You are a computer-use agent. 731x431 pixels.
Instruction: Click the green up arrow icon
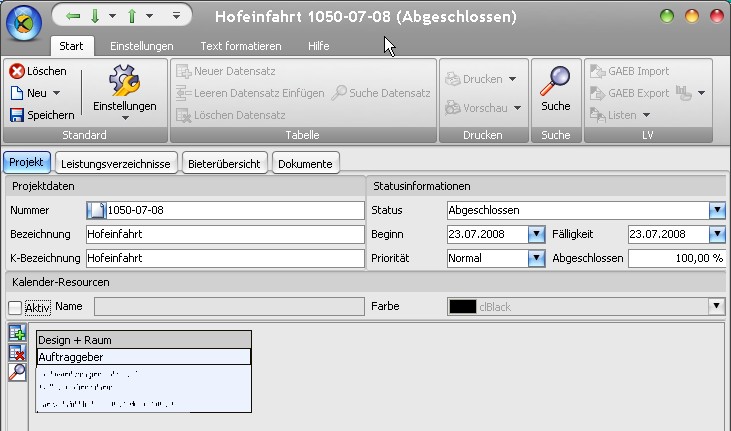point(132,16)
